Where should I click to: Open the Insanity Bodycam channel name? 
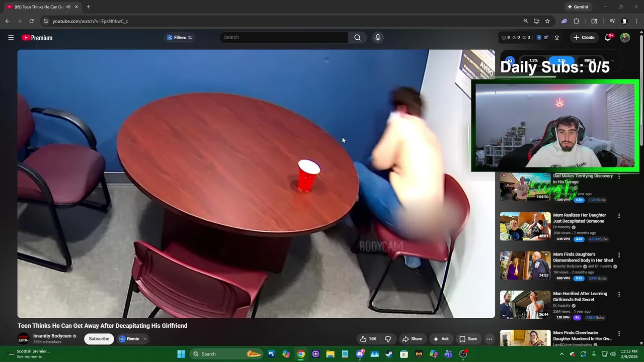click(x=53, y=336)
